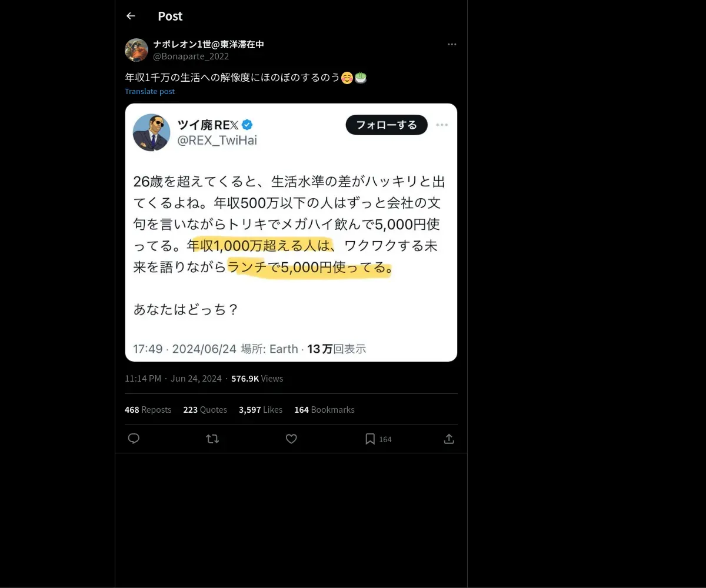
Task: View the 468 Reposts list
Action: coord(148,409)
